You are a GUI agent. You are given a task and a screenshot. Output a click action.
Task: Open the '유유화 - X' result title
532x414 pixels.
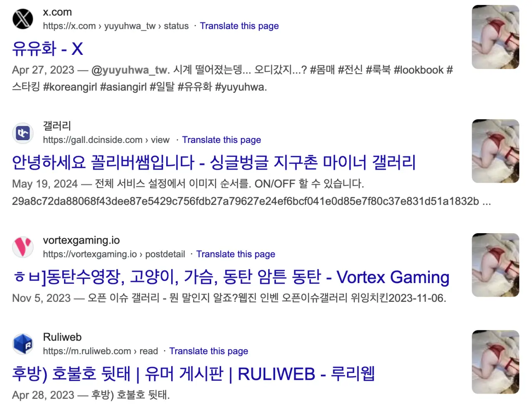click(x=47, y=49)
